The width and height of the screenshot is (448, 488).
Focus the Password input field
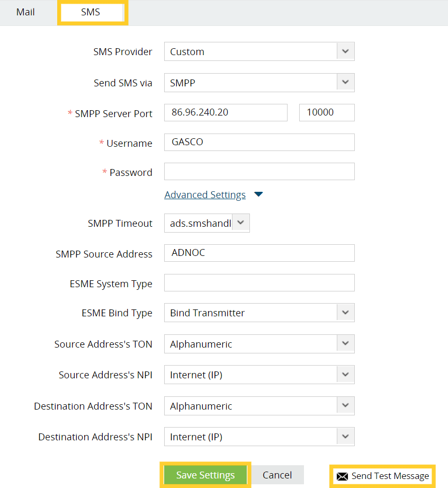click(259, 172)
